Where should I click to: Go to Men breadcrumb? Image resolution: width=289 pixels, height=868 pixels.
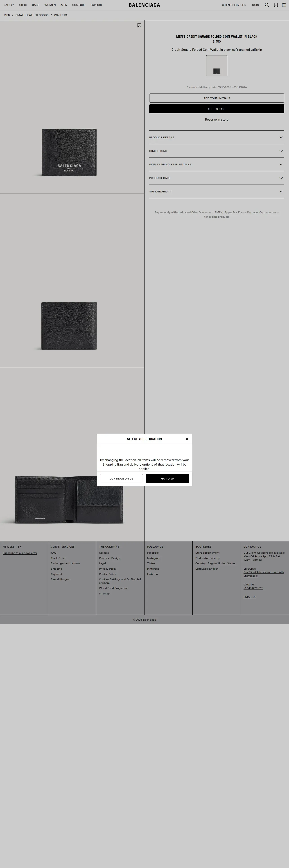7,15
